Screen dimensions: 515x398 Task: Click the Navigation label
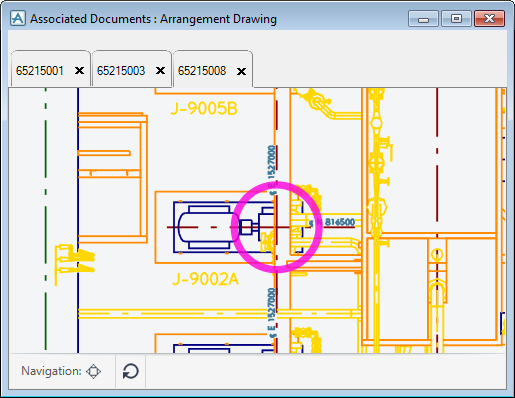pyautogui.click(x=51, y=371)
